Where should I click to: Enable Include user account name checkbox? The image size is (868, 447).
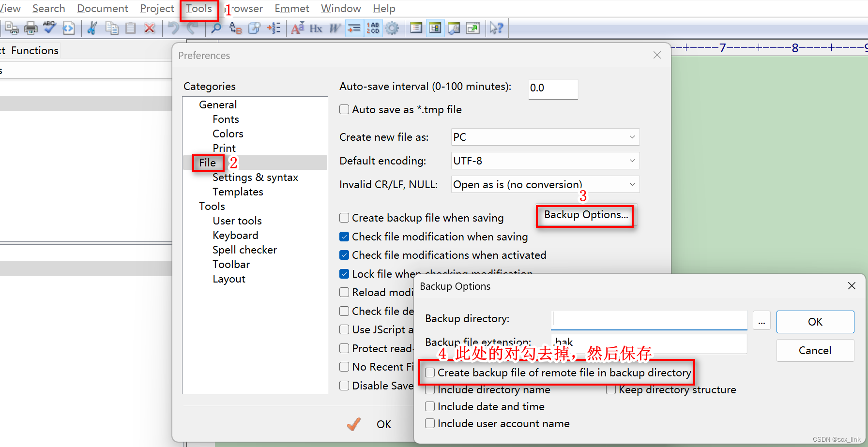click(x=430, y=423)
